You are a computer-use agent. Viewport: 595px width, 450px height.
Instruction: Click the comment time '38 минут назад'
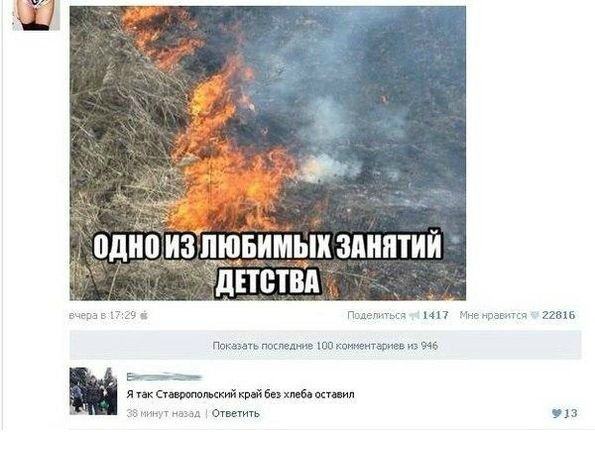click(163, 413)
